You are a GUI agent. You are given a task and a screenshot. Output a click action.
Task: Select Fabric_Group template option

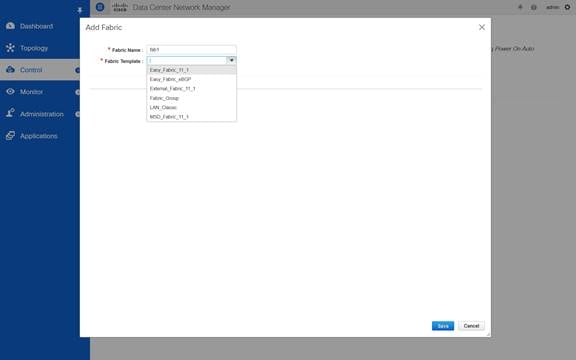(x=191, y=98)
